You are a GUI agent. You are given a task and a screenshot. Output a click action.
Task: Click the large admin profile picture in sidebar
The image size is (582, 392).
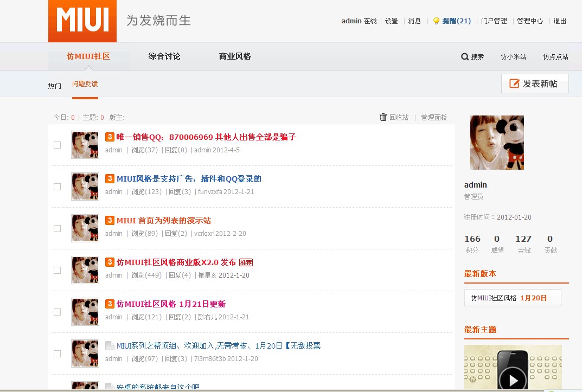coord(497,143)
